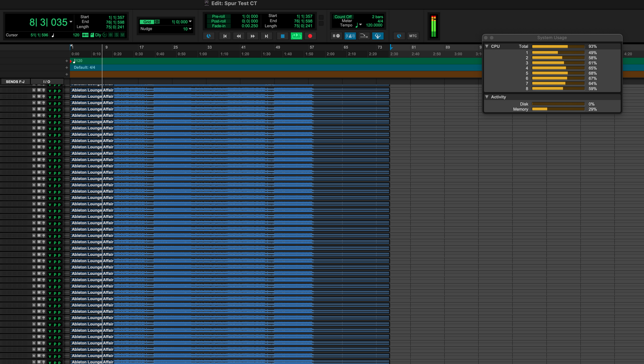This screenshot has width=644, height=364.
Task: Click the lower small square beside transport counters
Action: [x=321, y=23]
